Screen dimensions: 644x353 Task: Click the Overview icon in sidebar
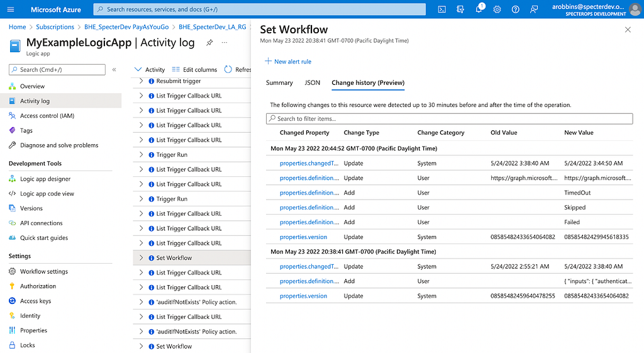point(13,86)
